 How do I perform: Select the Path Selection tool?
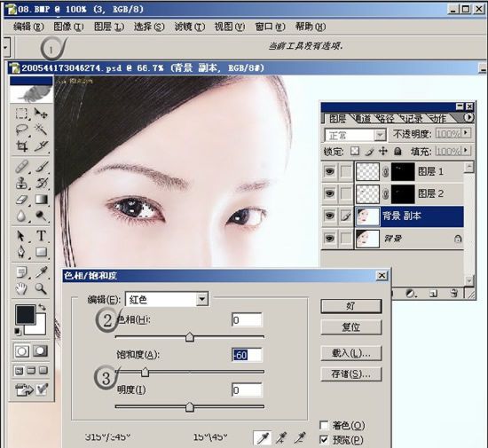tap(21, 236)
